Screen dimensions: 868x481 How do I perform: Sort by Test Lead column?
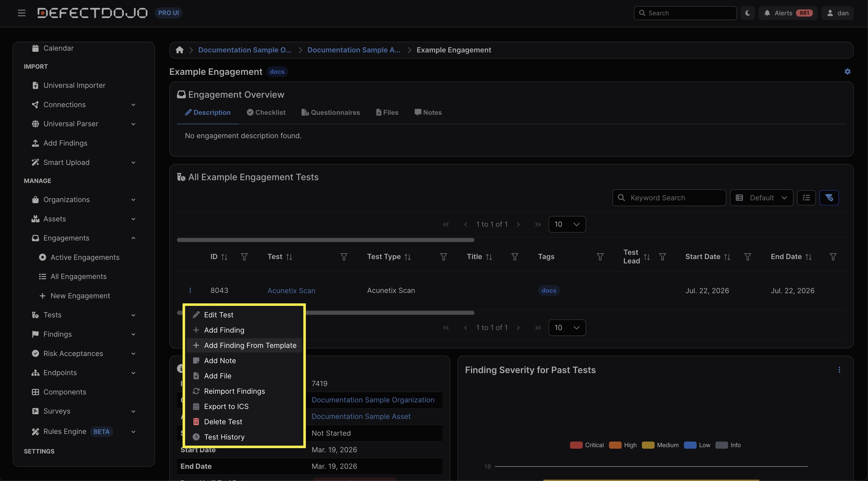coord(647,257)
